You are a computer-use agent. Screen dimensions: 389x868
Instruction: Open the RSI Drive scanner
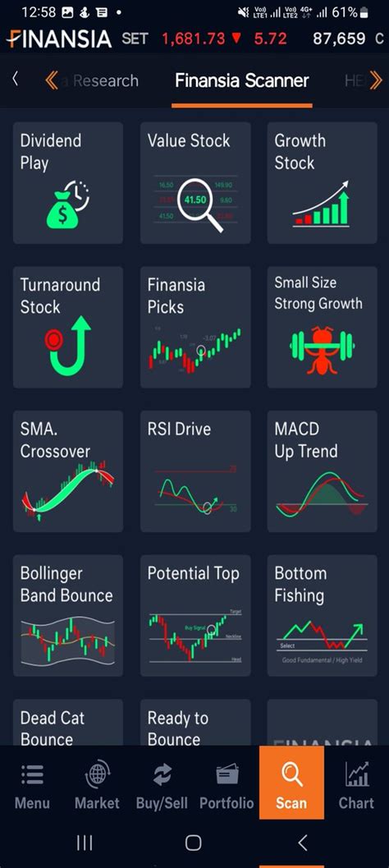click(x=195, y=471)
